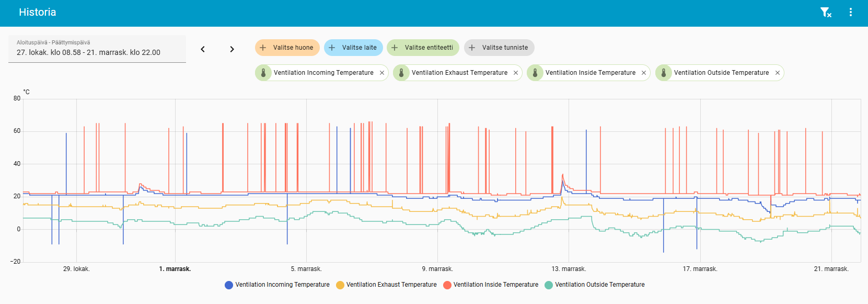The height and width of the screenshot is (304, 868).
Task: Open the three-dot overflow menu
Action: coord(851,13)
